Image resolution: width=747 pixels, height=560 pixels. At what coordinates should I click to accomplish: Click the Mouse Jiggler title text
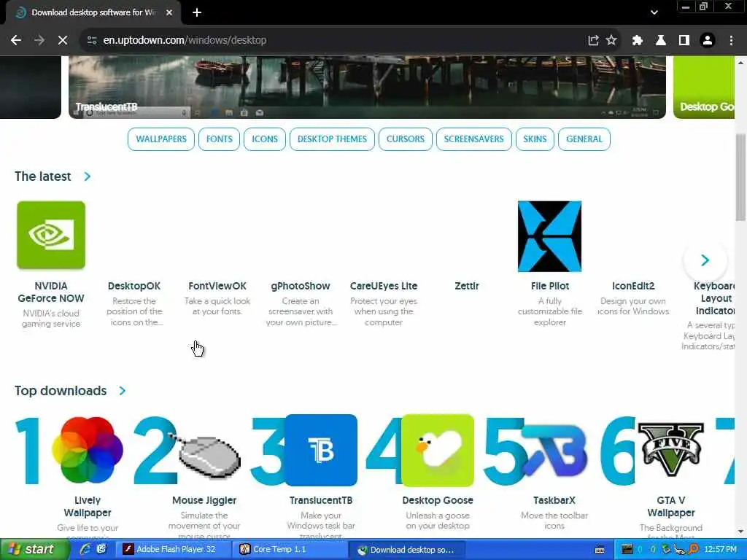[x=204, y=500]
